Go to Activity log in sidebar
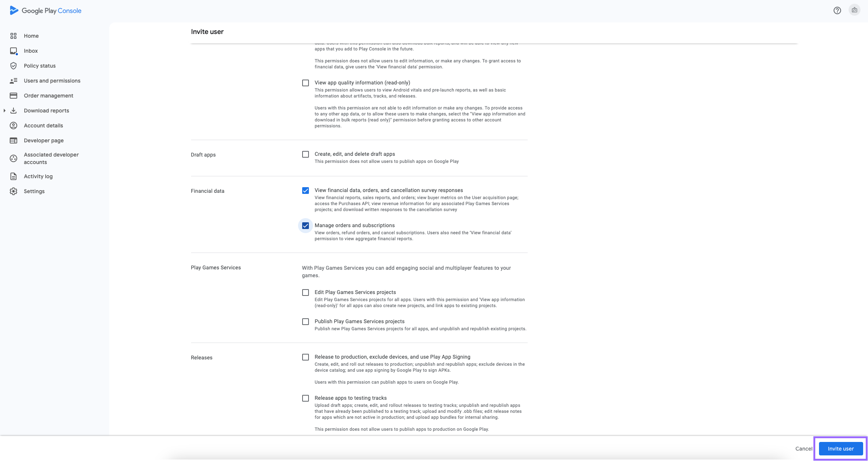 click(x=38, y=176)
